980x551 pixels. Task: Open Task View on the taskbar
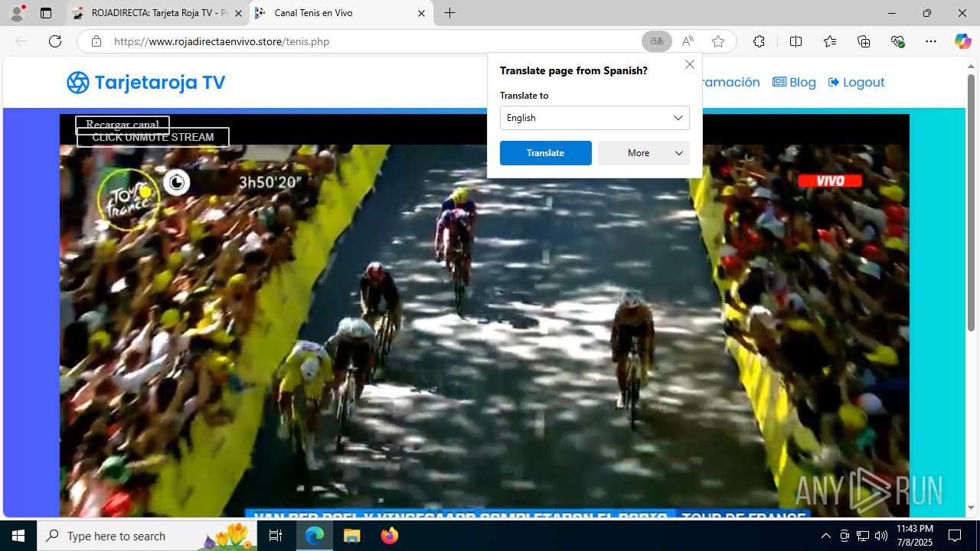coord(276,536)
